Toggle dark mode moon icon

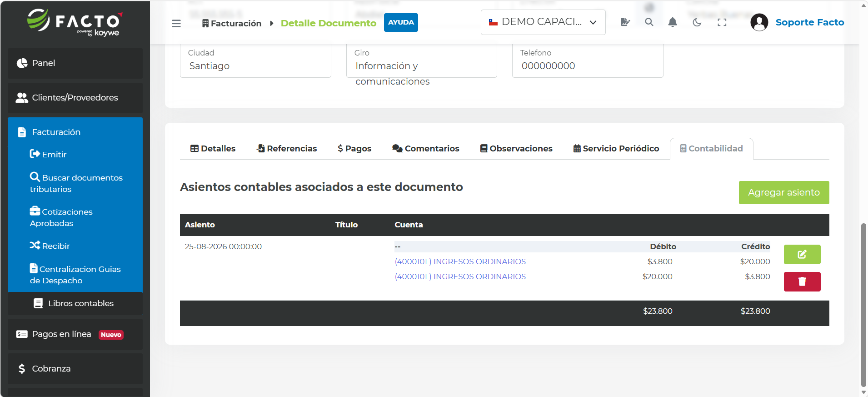point(697,22)
